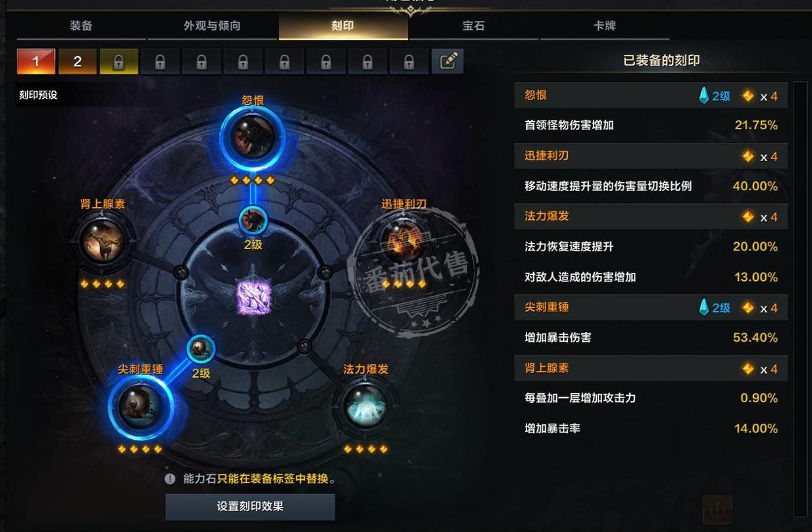Open the 外观与倾向 tab

tap(212, 26)
